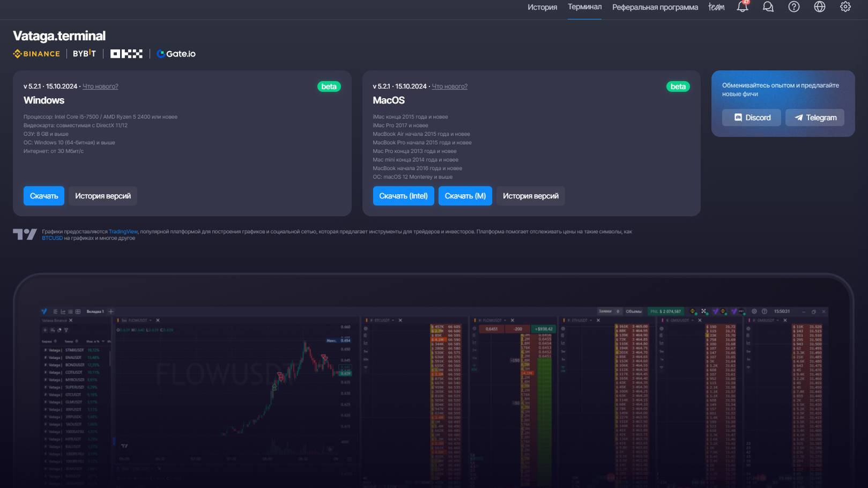
Task: Click the MacOS card heading
Action: point(389,100)
